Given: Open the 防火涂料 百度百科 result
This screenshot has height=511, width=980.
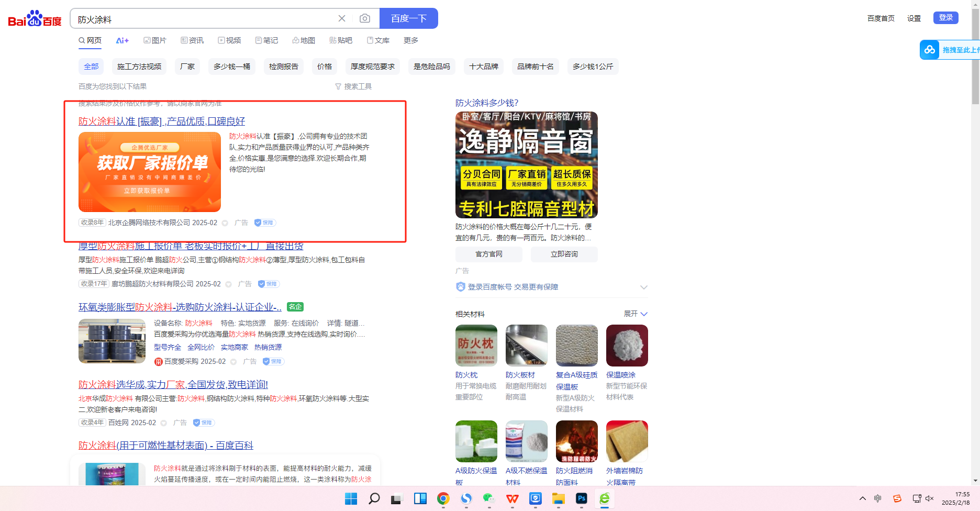Looking at the screenshot, I should point(166,445).
